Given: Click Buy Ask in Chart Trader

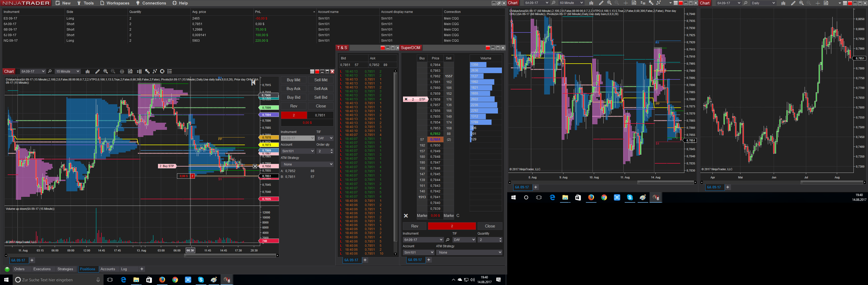Looking at the screenshot, I should point(293,88).
